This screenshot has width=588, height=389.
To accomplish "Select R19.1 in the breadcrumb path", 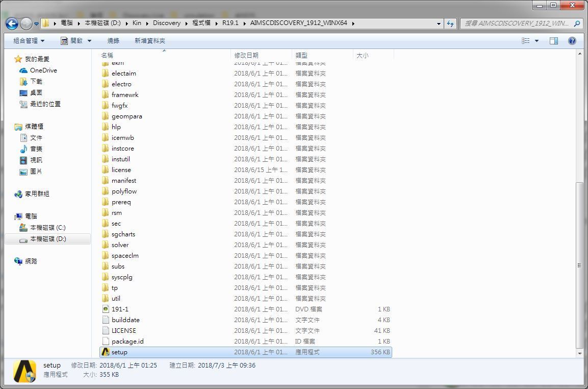I will click(x=230, y=23).
